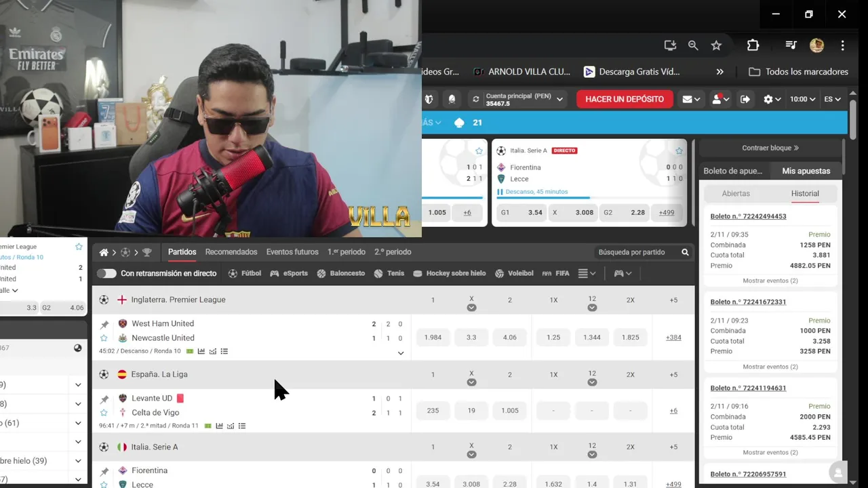Viewport: 868px width, 488px height.
Task: Open the Historial tab in bets panel
Action: click(x=805, y=194)
